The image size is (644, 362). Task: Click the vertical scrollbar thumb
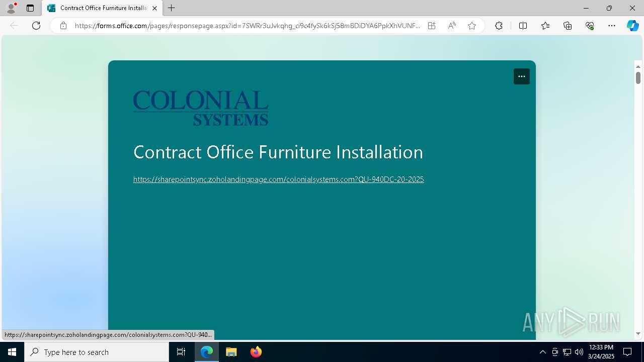(638, 78)
